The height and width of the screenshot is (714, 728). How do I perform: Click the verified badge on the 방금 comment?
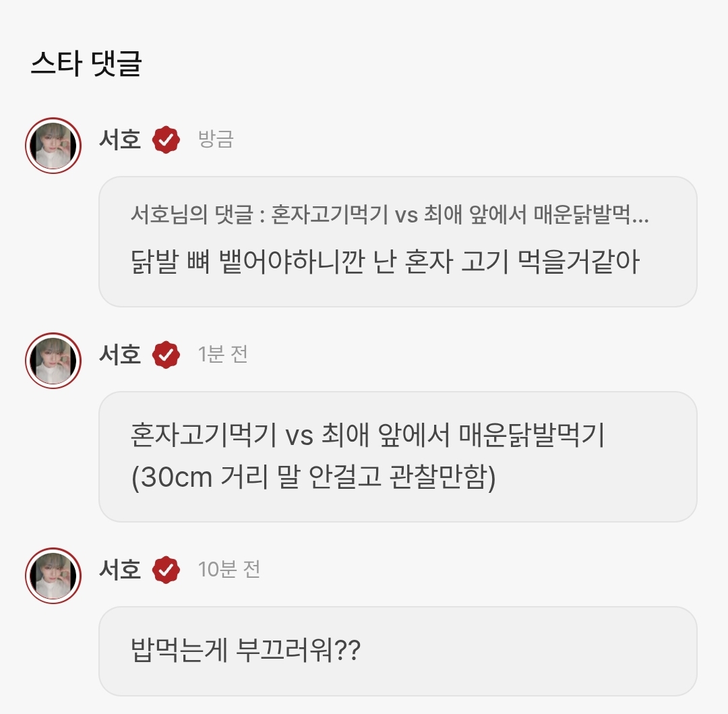(166, 140)
